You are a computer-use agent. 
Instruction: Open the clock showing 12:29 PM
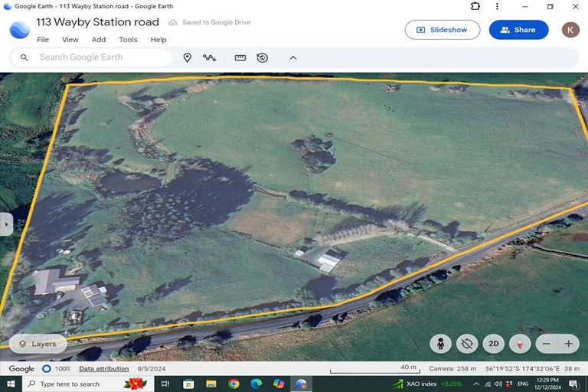tap(547, 384)
